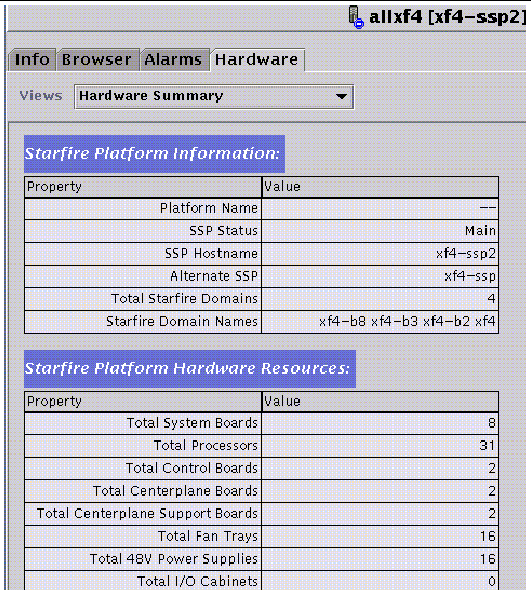This screenshot has height=596, width=531.
Task: Select Total 48V Power Supplies cell
Action: [143, 559]
